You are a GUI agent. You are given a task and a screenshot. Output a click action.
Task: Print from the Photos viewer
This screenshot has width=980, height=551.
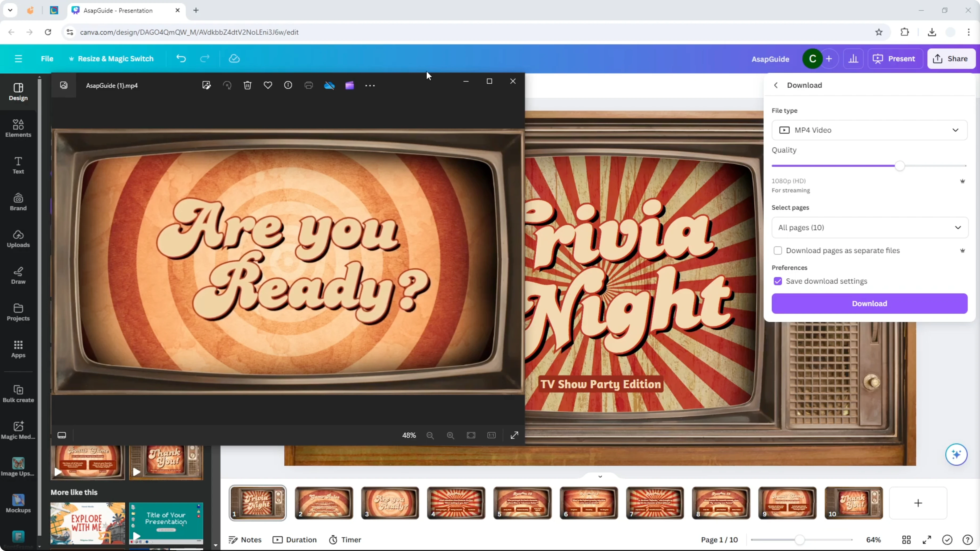point(309,85)
